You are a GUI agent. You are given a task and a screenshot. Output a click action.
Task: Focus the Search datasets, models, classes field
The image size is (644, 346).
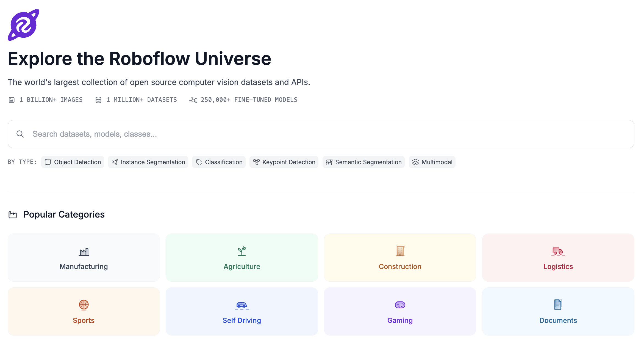[321, 134]
